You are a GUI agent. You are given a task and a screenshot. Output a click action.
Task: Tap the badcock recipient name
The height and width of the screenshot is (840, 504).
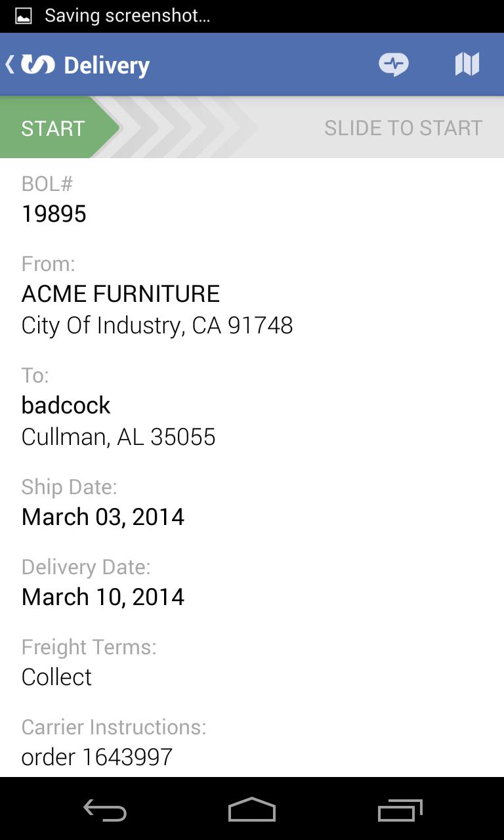[66, 406]
